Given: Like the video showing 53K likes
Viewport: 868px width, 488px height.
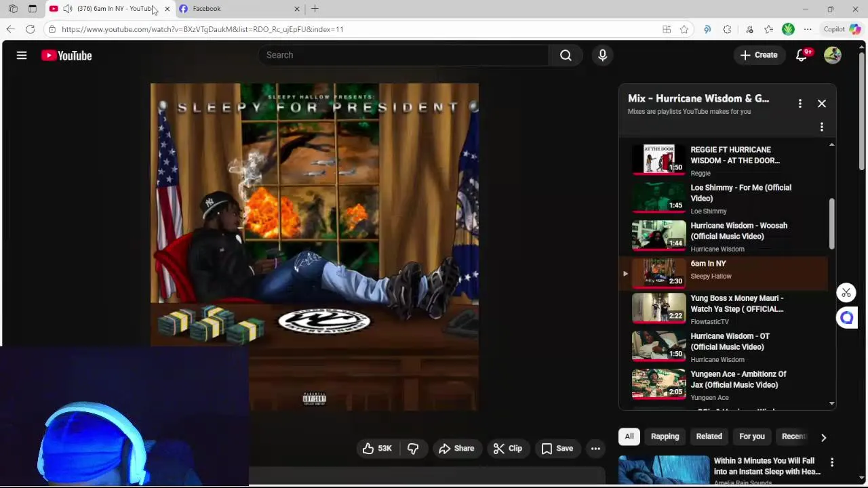Looking at the screenshot, I should [x=377, y=448].
